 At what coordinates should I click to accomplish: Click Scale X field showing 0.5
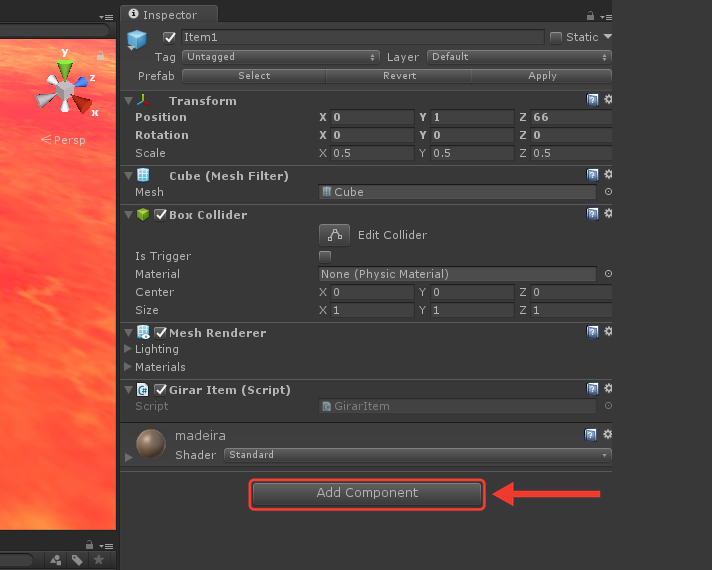372,153
